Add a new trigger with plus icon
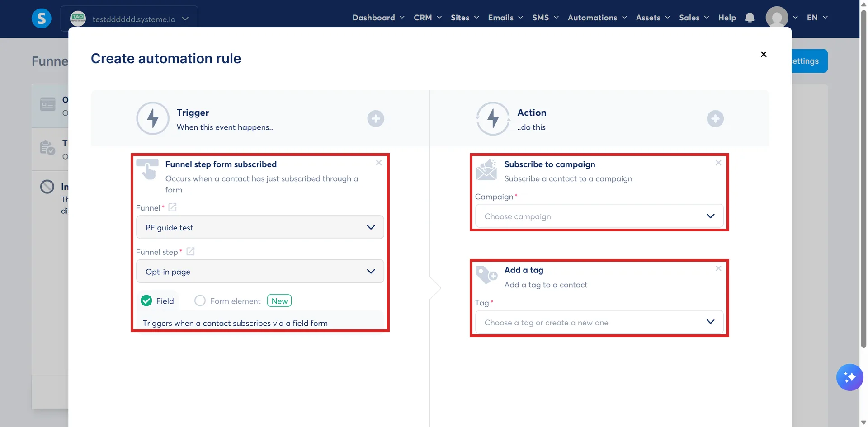 coord(376,119)
